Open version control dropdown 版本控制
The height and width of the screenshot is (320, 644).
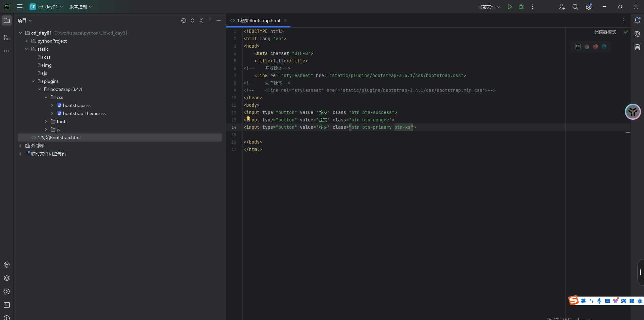(x=80, y=7)
